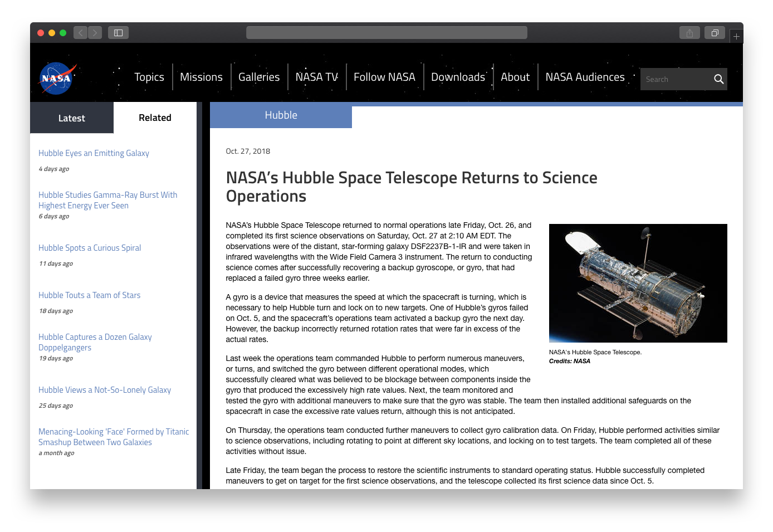Toggle the browser sidebar button
773x532 pixels.
pos(118,33)
